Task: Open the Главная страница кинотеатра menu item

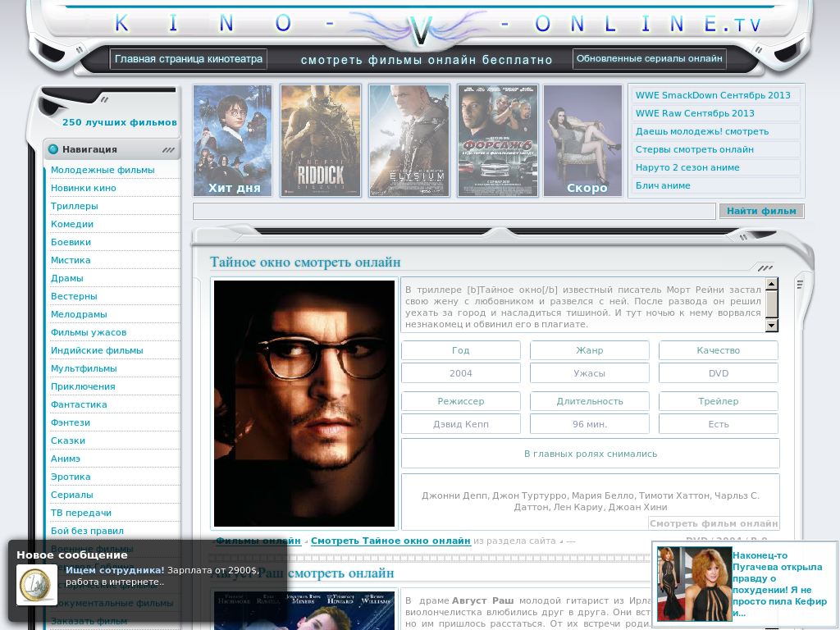Action: point(189,59)
